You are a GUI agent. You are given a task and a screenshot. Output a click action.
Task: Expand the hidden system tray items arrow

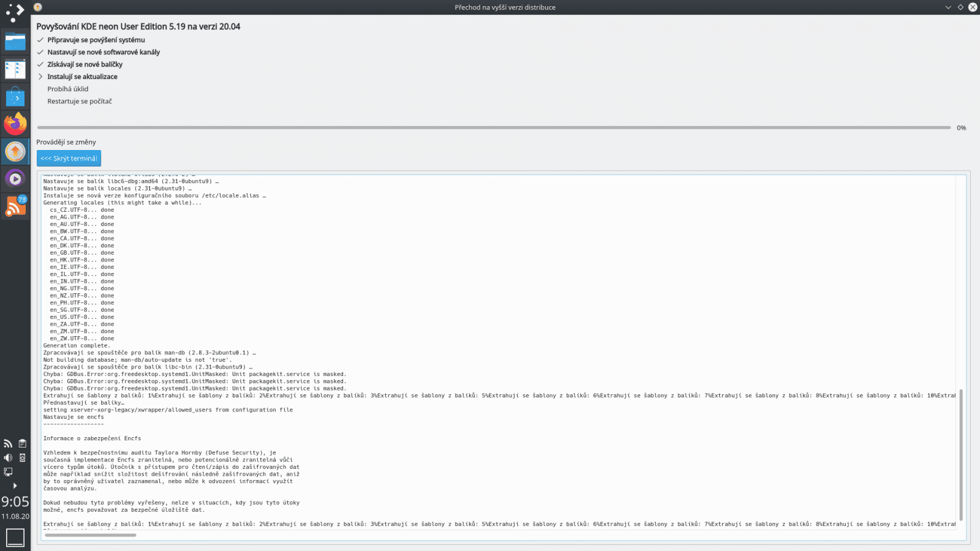point(15,485)
